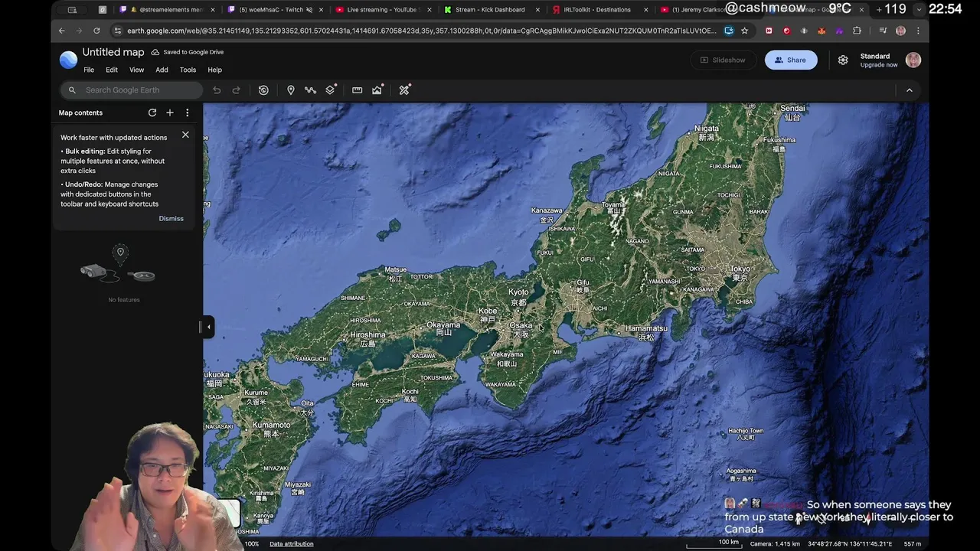Redo the last action
This screenshot has height=551, width=980.
point(236,90)
